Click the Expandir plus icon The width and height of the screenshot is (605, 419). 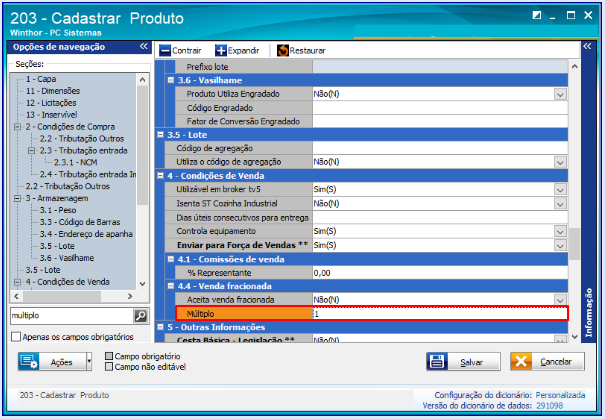pyautogui.click(x=221, y=51)
